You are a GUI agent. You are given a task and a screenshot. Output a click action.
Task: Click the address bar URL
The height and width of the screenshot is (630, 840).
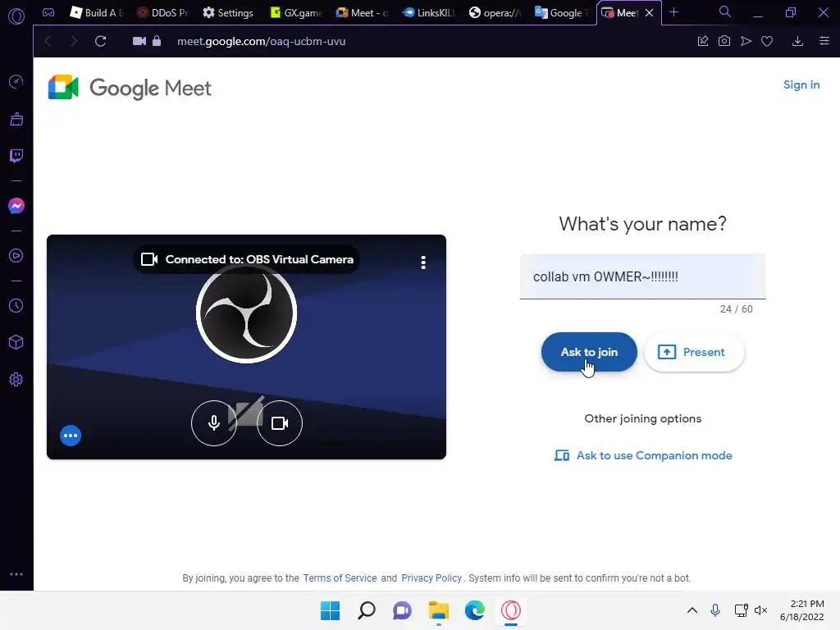point(262,41)
